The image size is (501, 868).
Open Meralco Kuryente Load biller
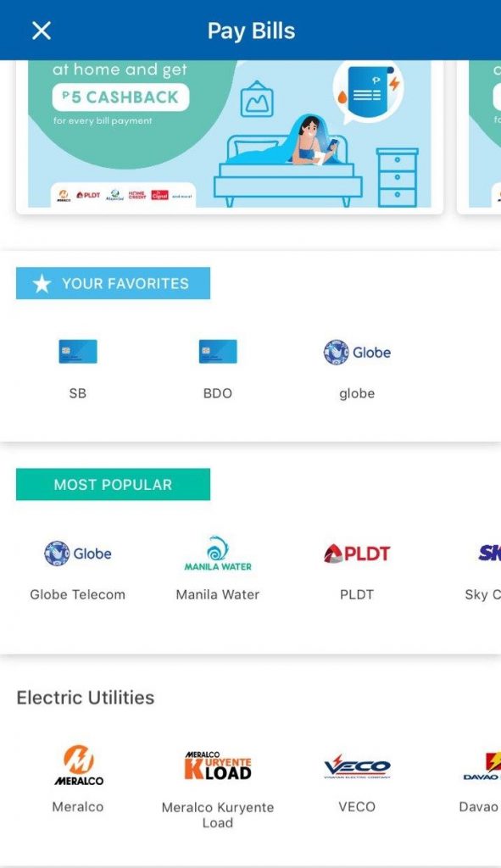pyautogui.click(x=218, y=765)
